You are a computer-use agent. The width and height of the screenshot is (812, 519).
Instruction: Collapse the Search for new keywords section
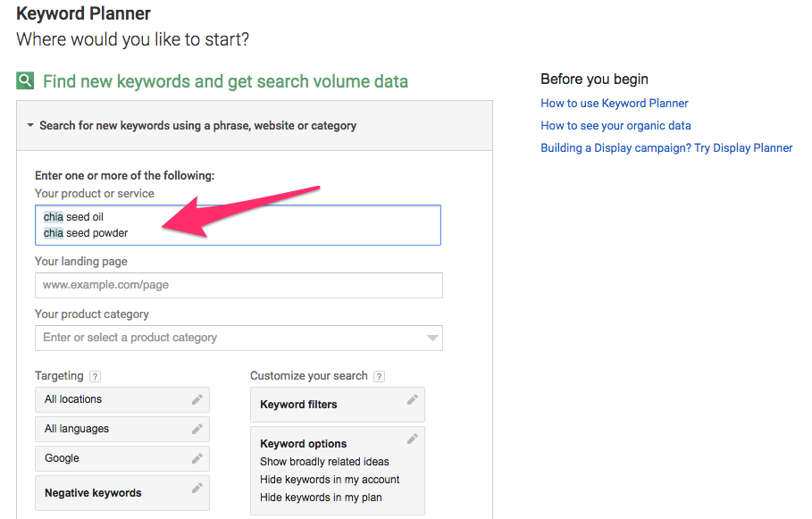31,126
